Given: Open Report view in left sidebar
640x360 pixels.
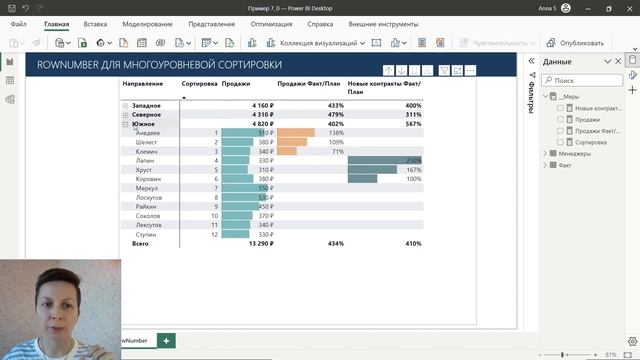Looking at the screenshot, I should pos(10,62).
